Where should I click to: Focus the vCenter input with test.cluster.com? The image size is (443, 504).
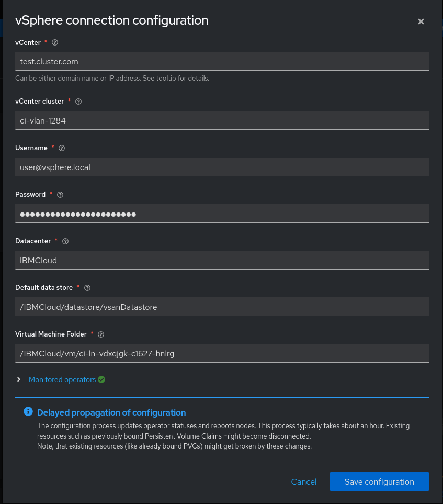click(222, 61)
